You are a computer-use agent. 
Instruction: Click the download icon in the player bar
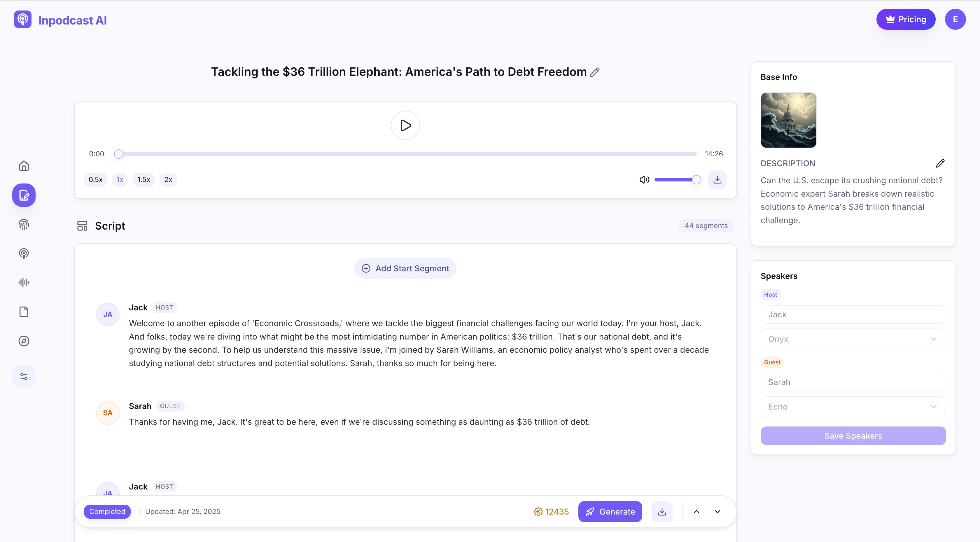717,179
